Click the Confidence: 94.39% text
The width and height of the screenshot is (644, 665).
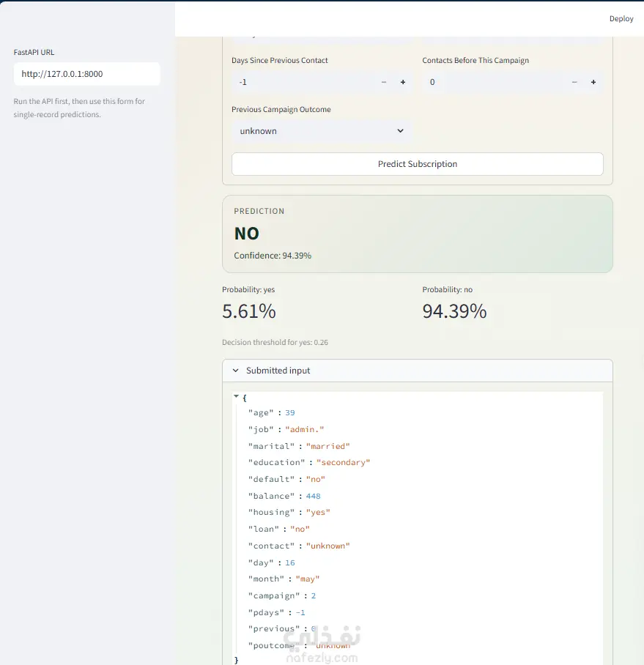273,256
